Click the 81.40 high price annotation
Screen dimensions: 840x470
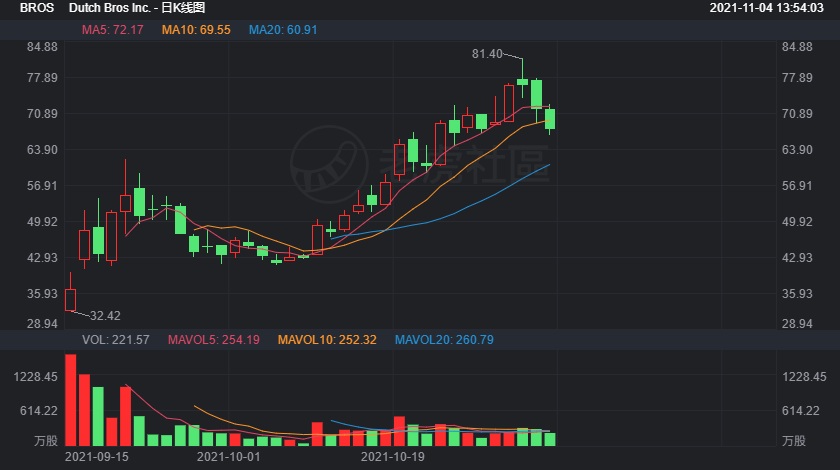pyautogui.click(x=487, y=54)
